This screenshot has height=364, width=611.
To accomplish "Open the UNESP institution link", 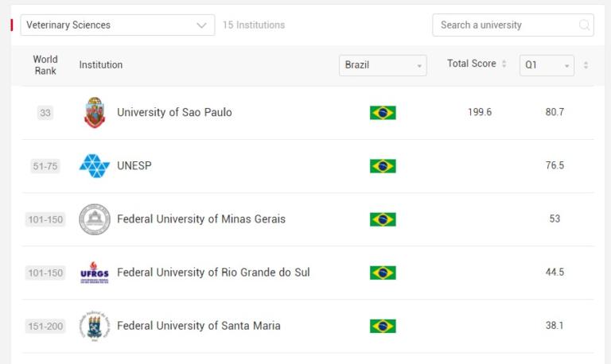I will click(134, 166).
